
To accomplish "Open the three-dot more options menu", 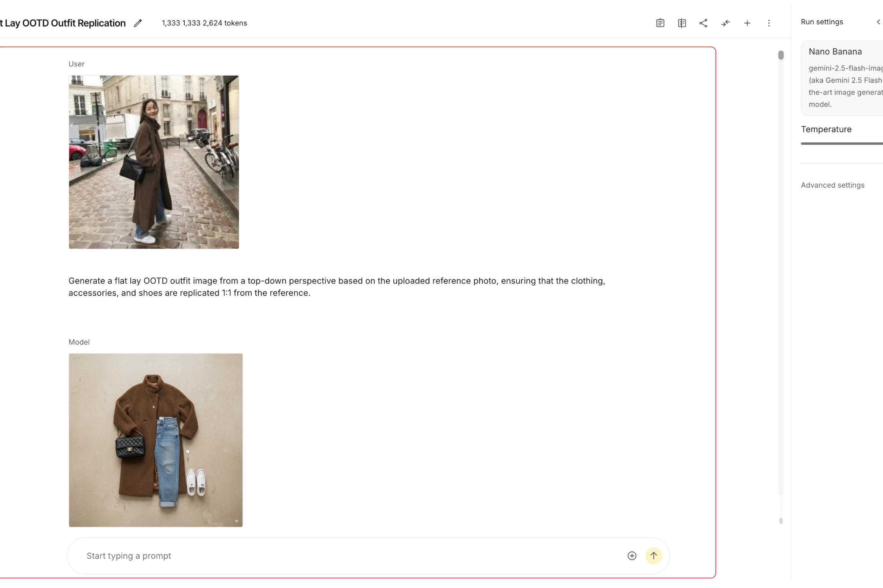I will pyautogui.click(x=769, y=23).
